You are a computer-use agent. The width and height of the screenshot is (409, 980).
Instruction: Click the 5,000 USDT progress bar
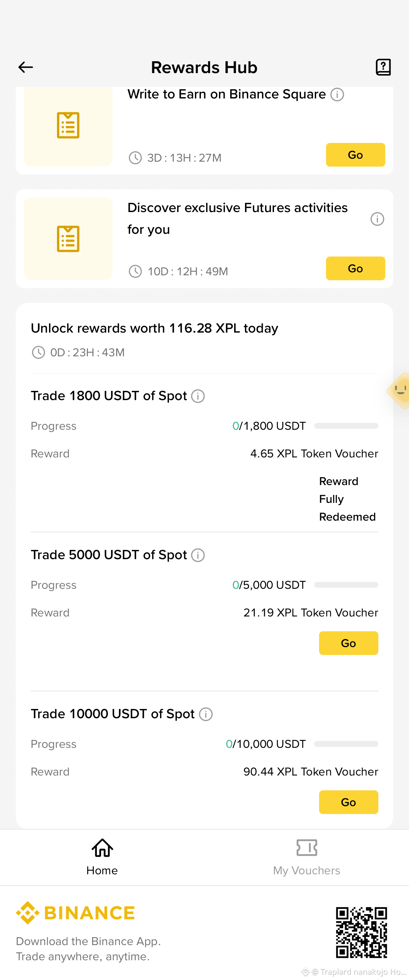coord(346,585)
